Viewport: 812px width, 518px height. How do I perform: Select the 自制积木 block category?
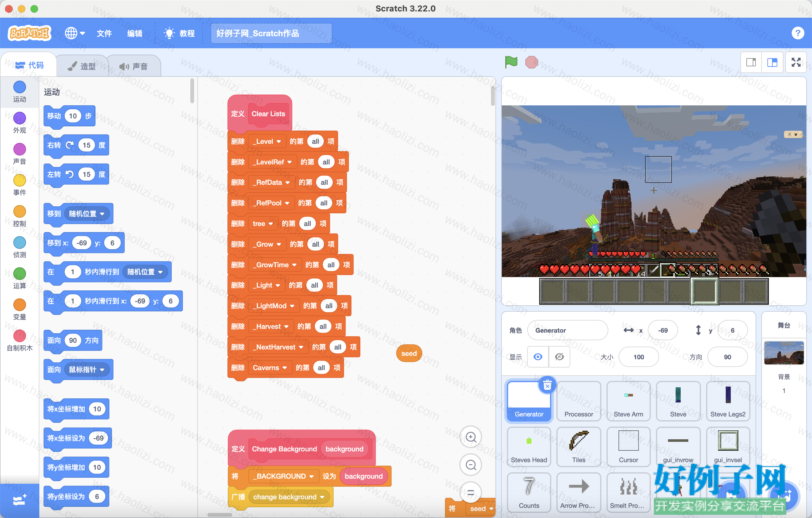pyautogui.click(x=20, y=340)
